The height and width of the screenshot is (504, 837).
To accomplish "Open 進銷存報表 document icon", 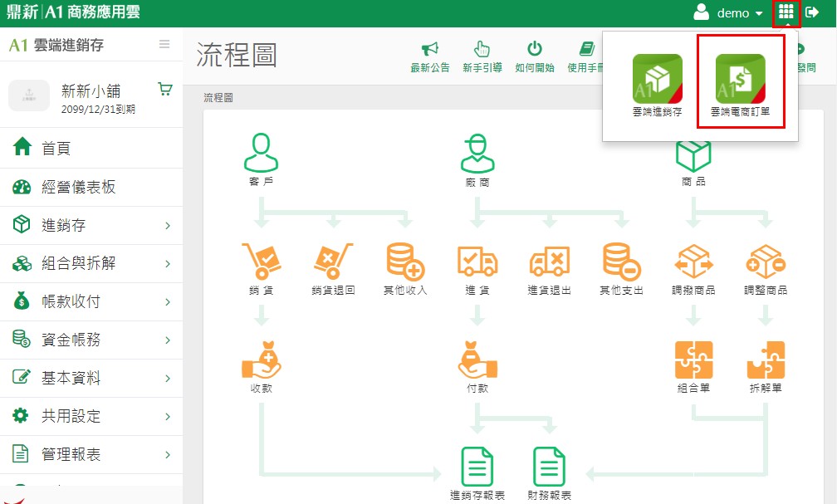I will pos(477,467).
